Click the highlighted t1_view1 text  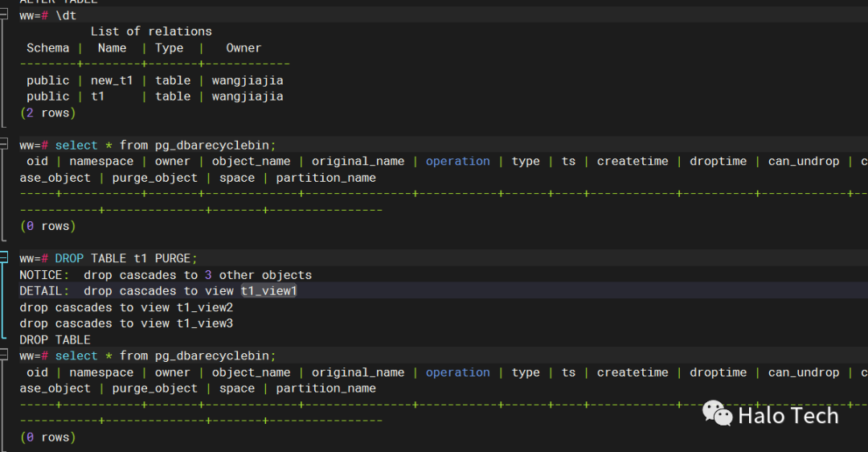268,291
